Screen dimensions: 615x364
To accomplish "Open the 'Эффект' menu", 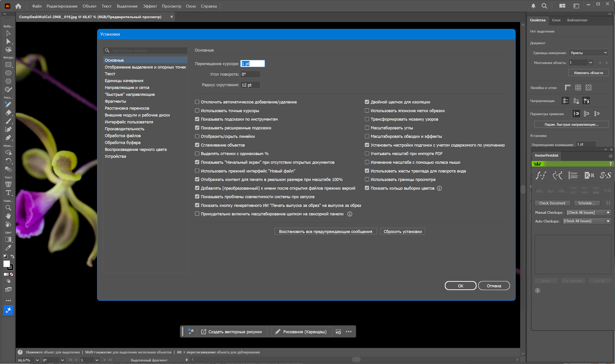I will [x=150, y=6].
